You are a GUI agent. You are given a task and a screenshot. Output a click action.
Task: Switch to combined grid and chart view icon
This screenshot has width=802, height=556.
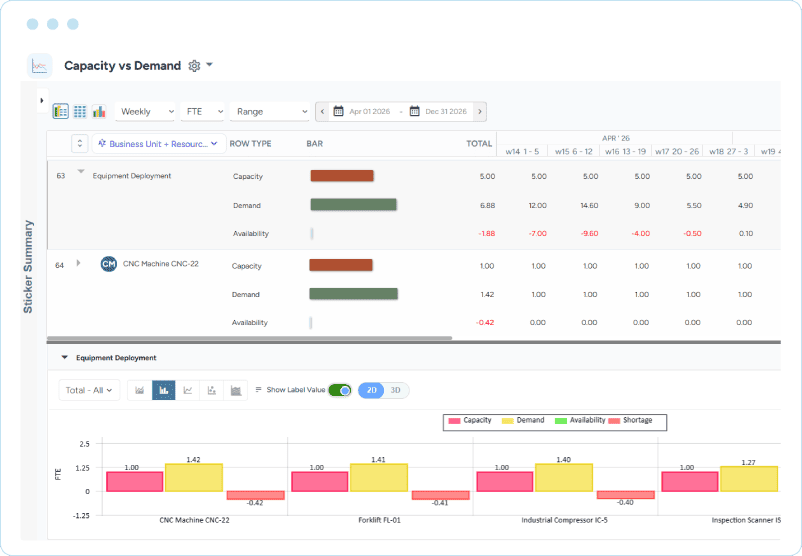60,112
